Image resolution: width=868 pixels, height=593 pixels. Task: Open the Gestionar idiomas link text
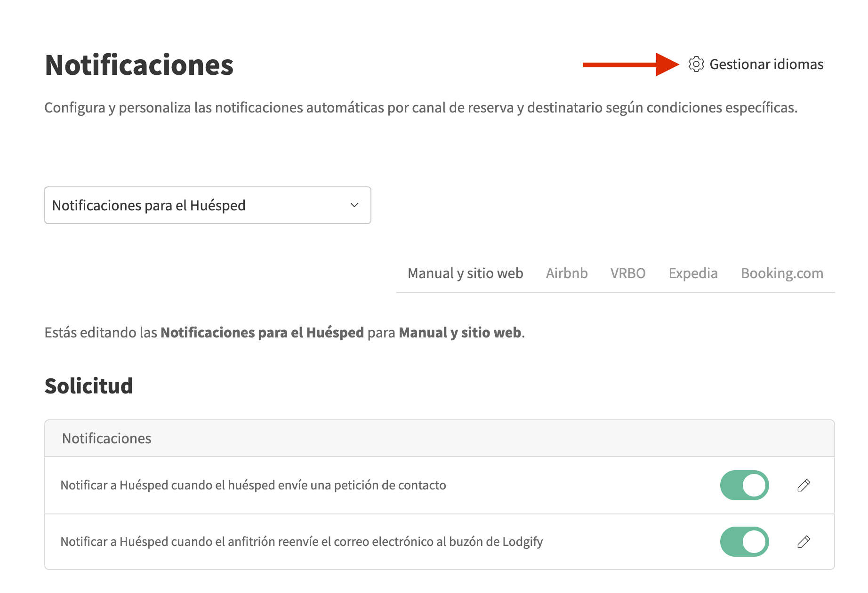click(x=766, y=64)
